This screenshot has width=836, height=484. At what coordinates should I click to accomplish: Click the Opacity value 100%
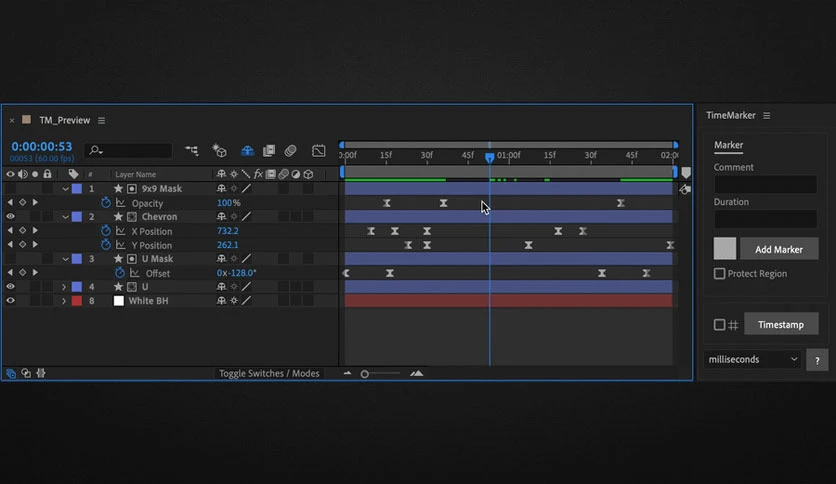[x=228, y=203]
